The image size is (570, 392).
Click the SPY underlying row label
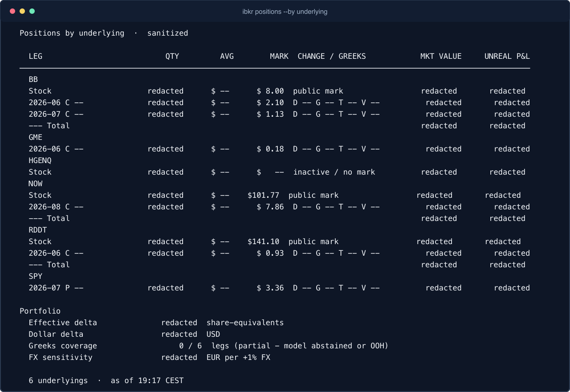36,276
